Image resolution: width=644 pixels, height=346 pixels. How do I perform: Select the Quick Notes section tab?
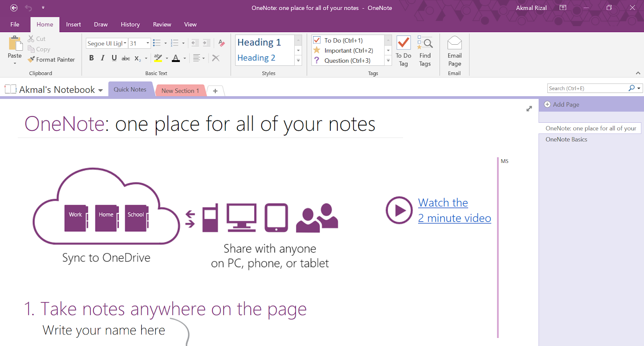[130, 90]
